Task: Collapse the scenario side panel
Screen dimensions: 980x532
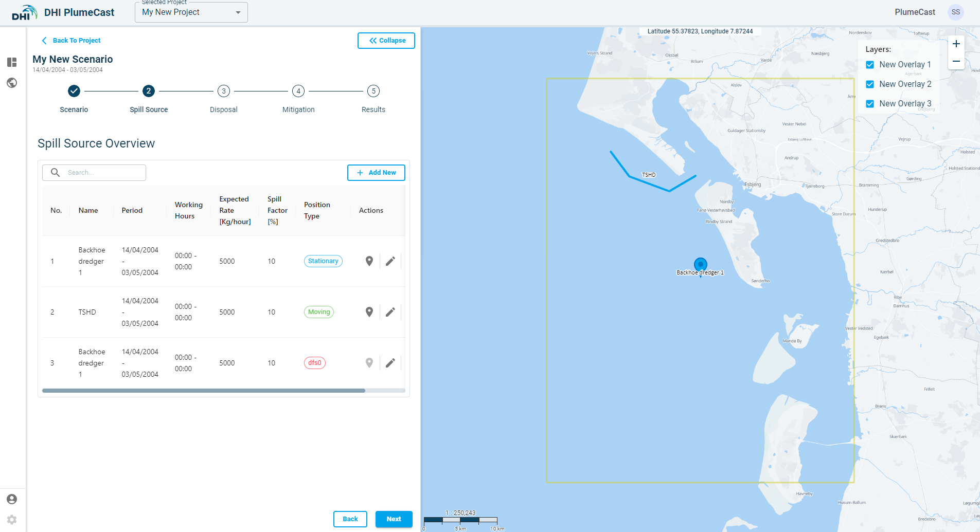Action: [x=386, y=41]
